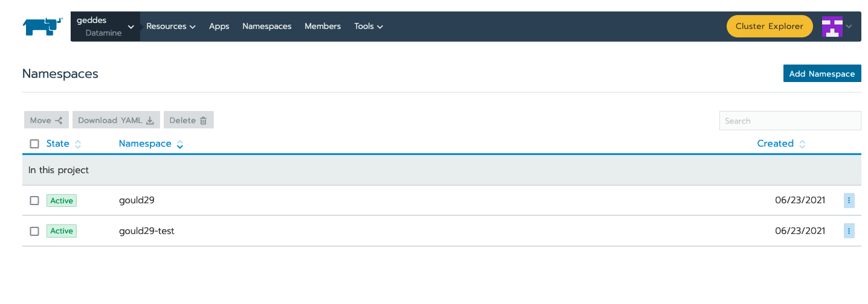This screenshot has height=304, width=868.
Task: Click the Rancher cow logo
Action: point(42,27)
